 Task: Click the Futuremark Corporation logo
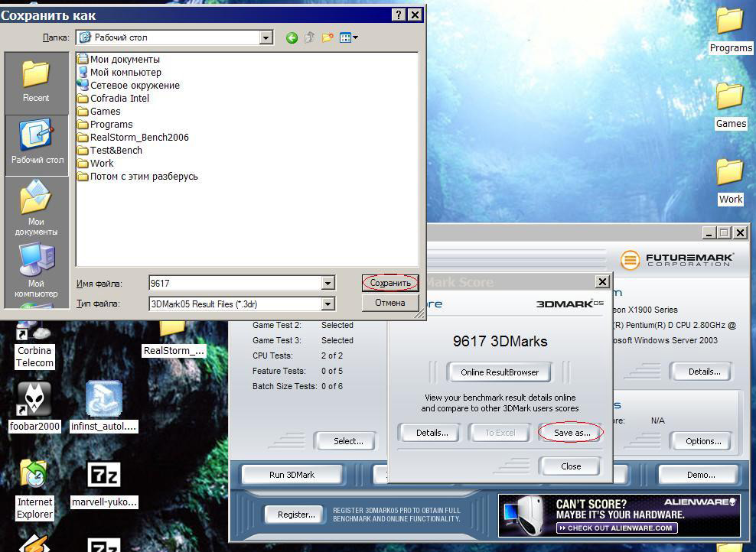[x=677, y=260]
